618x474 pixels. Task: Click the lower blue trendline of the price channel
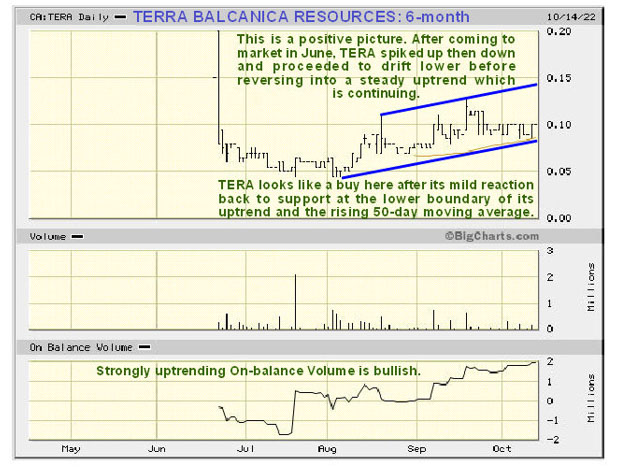click(x=439, y=160)
